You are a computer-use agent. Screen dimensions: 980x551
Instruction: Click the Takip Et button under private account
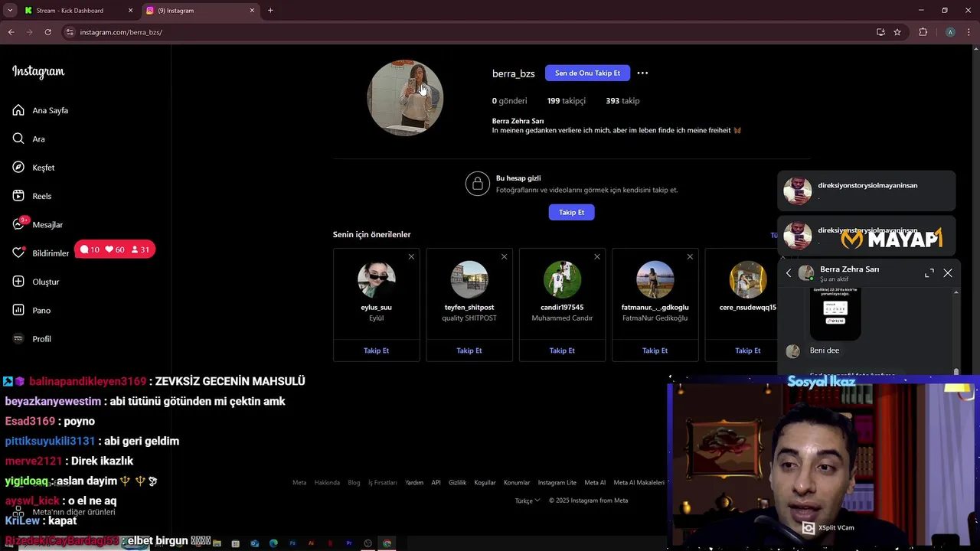(x=571, y=212)
